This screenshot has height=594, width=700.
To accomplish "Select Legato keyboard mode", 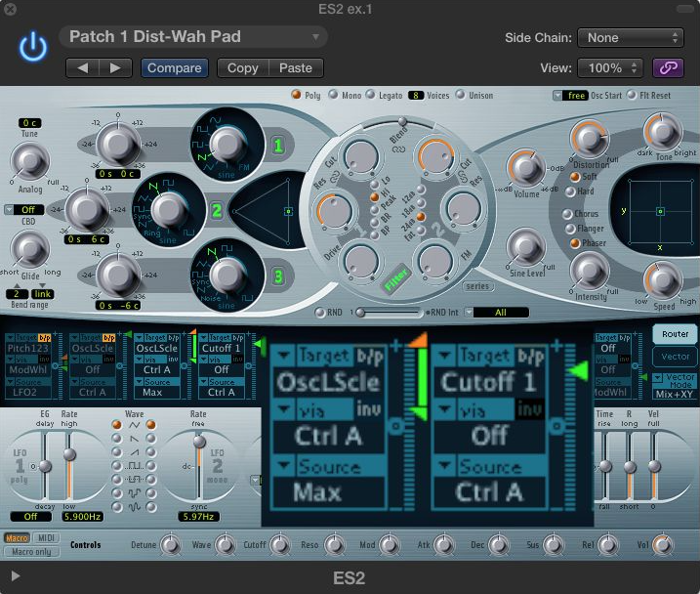I will pos(370,95).
